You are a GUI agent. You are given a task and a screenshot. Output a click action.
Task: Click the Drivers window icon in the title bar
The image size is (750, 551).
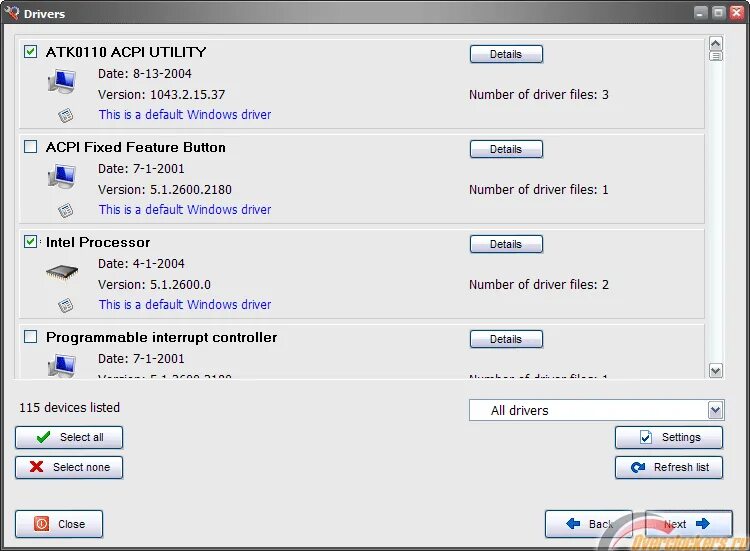coord(12,12)
